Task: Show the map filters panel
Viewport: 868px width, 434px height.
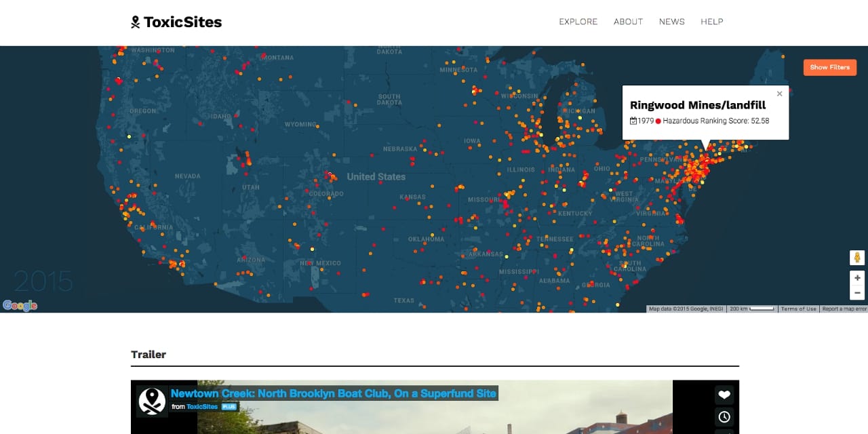Action: pos(829,67)
